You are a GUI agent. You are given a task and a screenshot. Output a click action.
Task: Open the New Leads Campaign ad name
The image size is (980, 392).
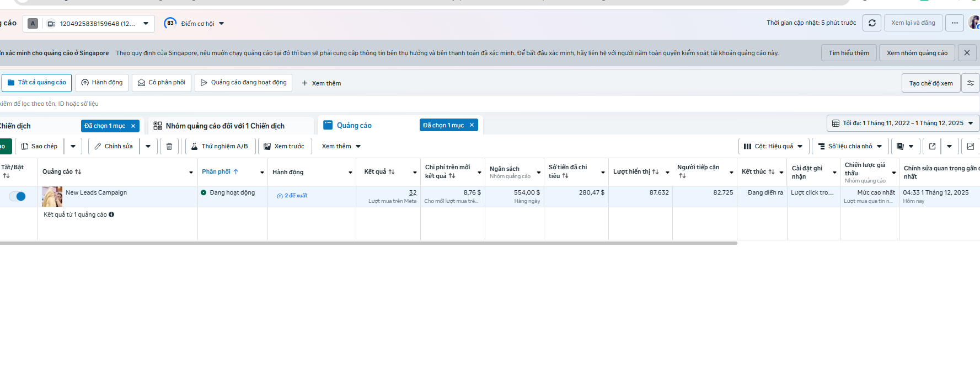96,192
